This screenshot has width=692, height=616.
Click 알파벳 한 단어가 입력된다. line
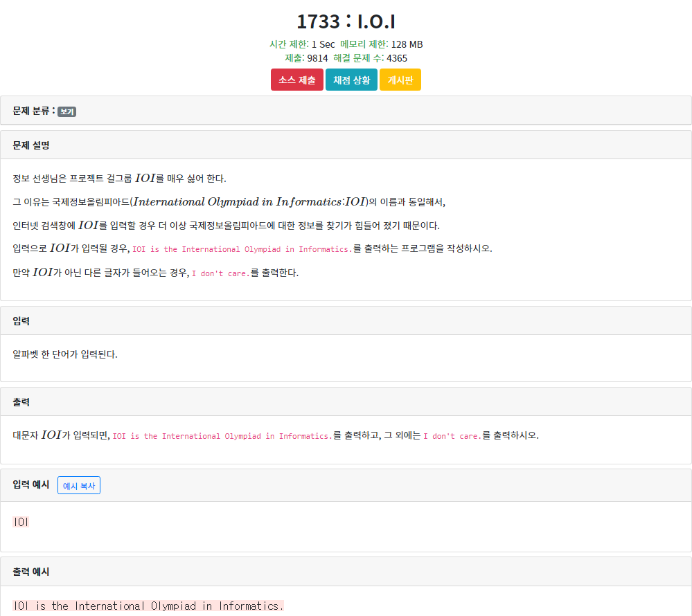click(x=65, y=354)
